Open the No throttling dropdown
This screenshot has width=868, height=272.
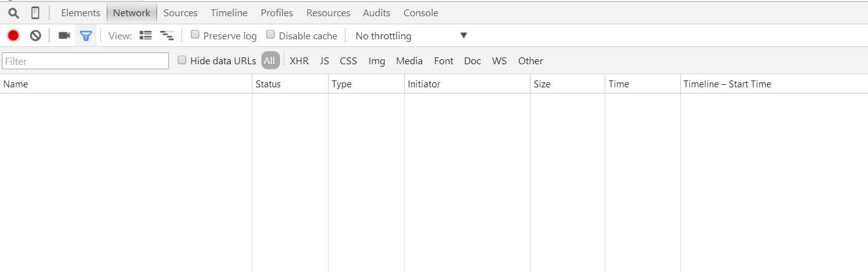[411, 36]
